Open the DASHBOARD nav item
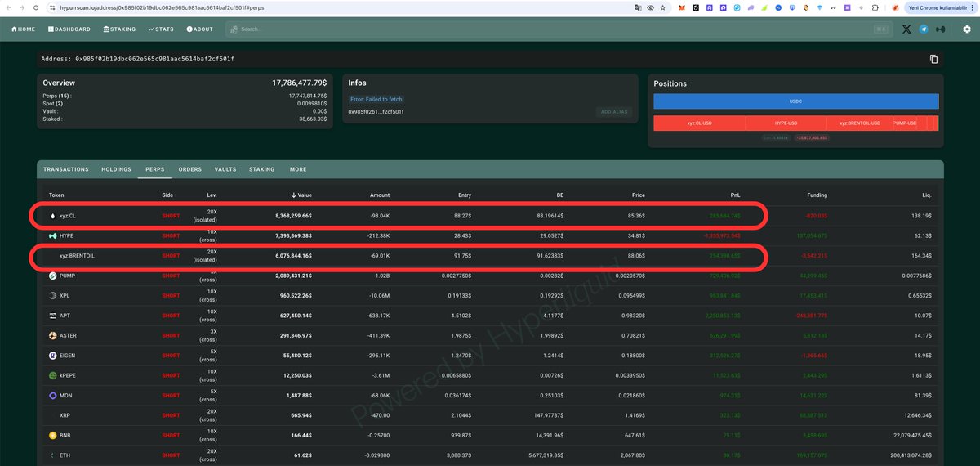The image size is (980, 466). [69, 29]
